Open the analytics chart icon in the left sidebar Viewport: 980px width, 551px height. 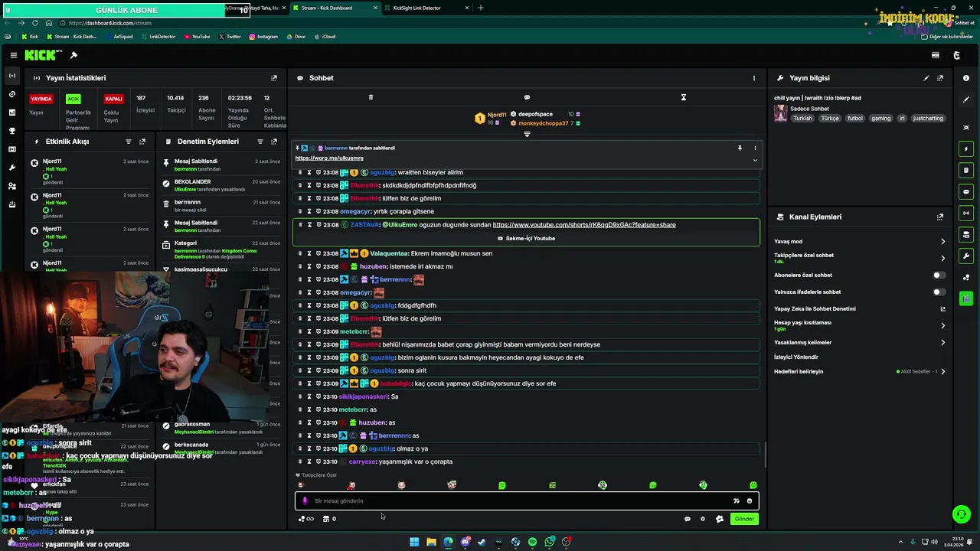pos(11,112)
